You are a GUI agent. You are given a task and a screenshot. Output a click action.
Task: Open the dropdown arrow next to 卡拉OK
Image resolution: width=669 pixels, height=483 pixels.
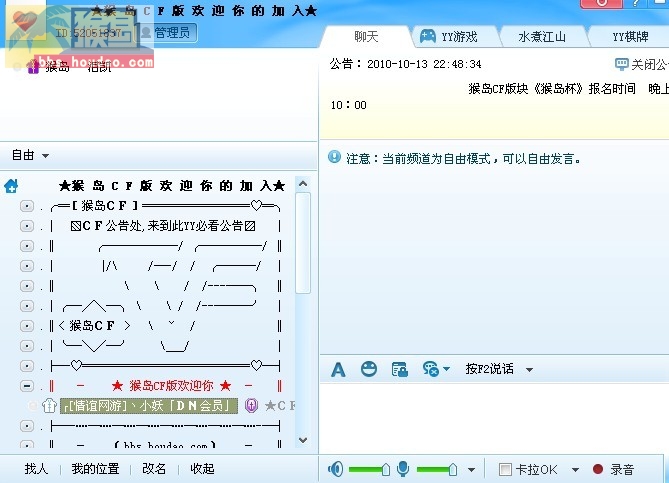tap(575, 470)
